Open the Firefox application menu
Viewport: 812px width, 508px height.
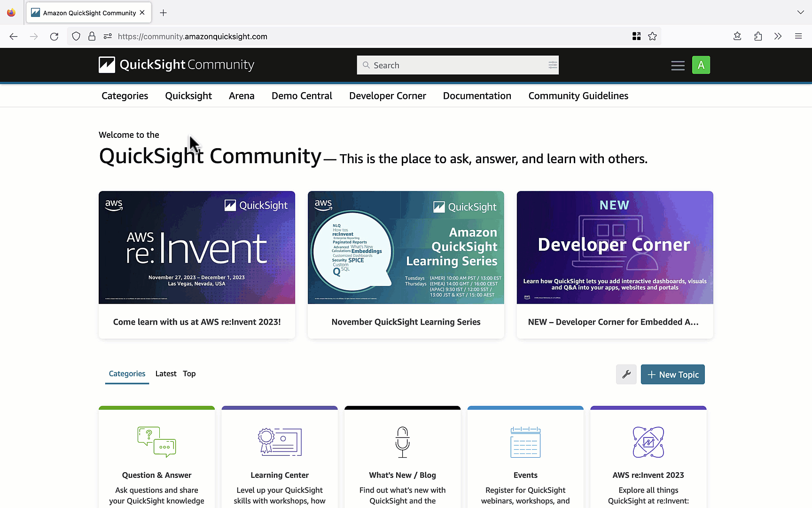point(798,36)
